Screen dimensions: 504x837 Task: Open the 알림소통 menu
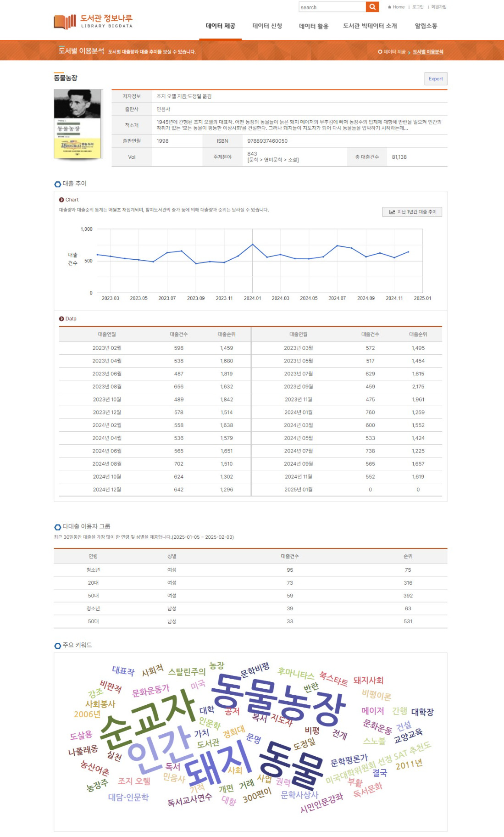[x=426, y=26]
